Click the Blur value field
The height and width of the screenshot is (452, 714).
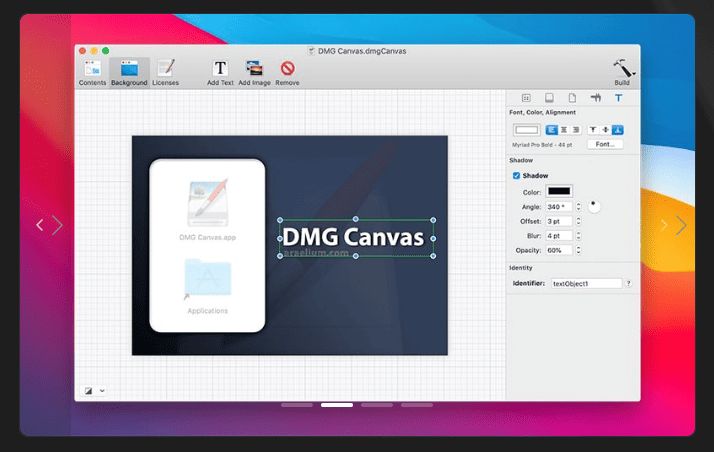(559, 236)
